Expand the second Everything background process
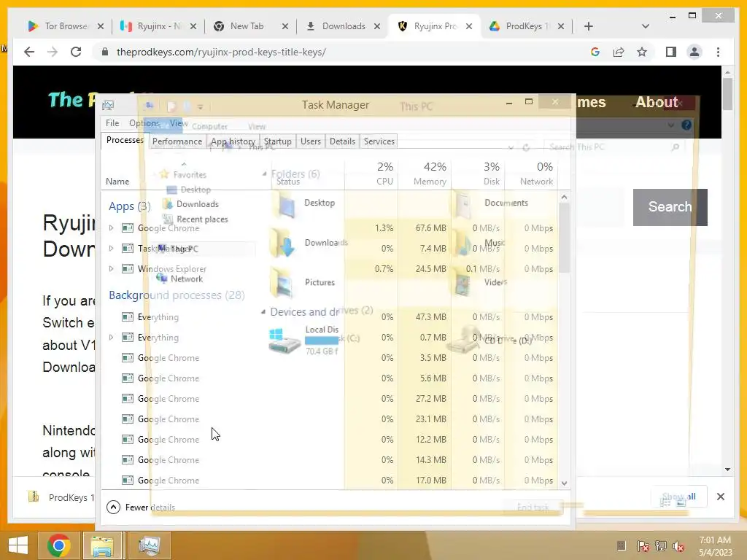Screen dimensions: 747x560 pos(111,337)
